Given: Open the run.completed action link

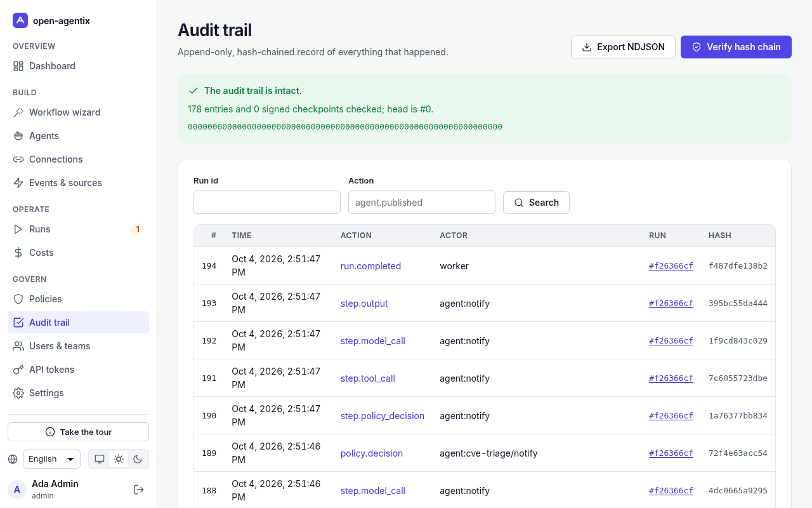Looking at the screenshot, I should pyautogui.click(x=370, y=266).
